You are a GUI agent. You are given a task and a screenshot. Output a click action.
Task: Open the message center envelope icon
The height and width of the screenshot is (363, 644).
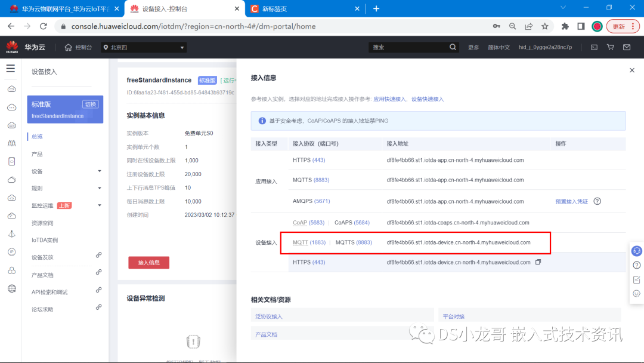point(627,47)
